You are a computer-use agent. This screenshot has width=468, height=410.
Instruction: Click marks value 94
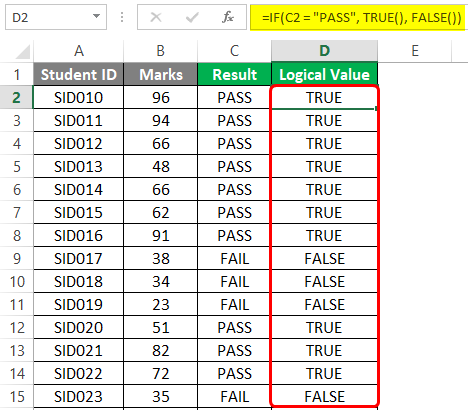(x=161, y=120)
